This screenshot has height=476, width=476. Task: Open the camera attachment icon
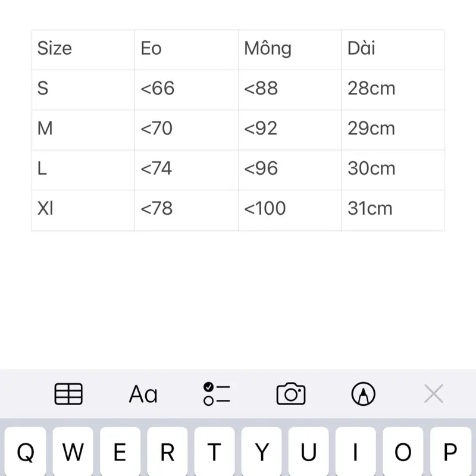[291, 394]
